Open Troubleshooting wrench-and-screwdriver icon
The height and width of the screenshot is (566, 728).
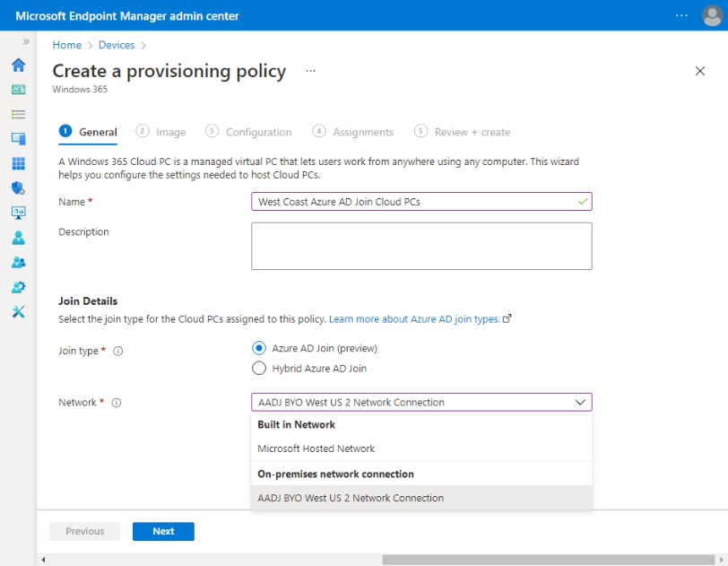pyautogui.click(x=18, y=311)
